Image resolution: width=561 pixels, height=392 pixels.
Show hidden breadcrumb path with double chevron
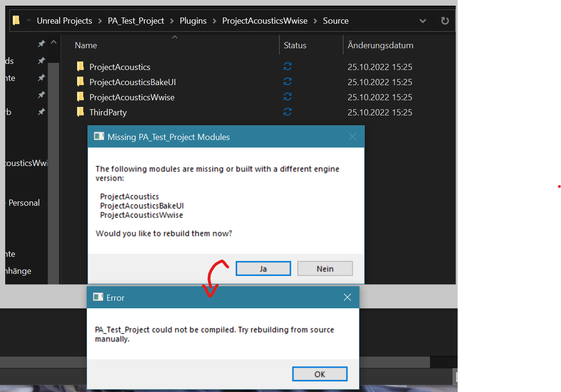[29, 20]
